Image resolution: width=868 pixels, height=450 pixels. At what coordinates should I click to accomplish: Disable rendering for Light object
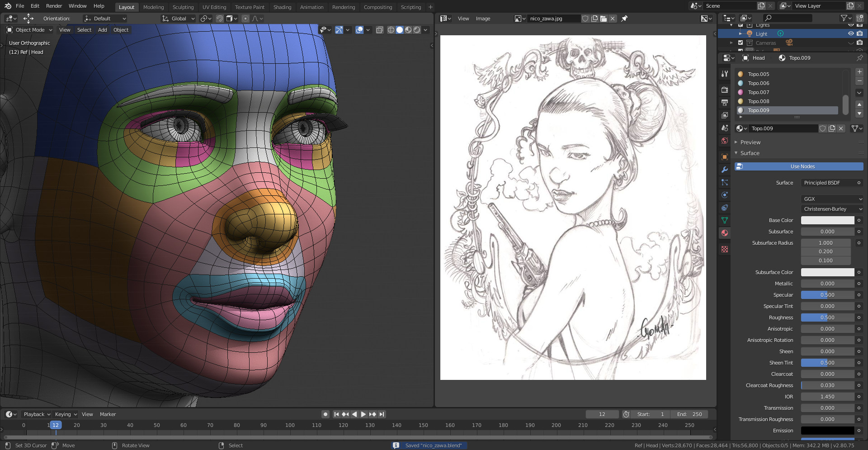point(860,33)
